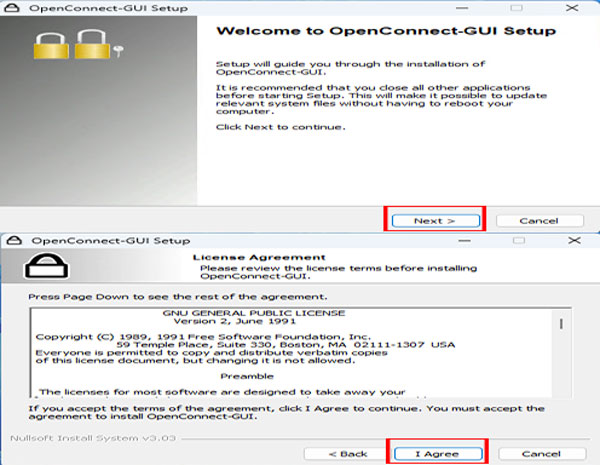The width and height of the screenshot is (600, 465).
Task: Click Next in the Welcome setup dialog
Action: pyautogui.click(x=434, y=220)
